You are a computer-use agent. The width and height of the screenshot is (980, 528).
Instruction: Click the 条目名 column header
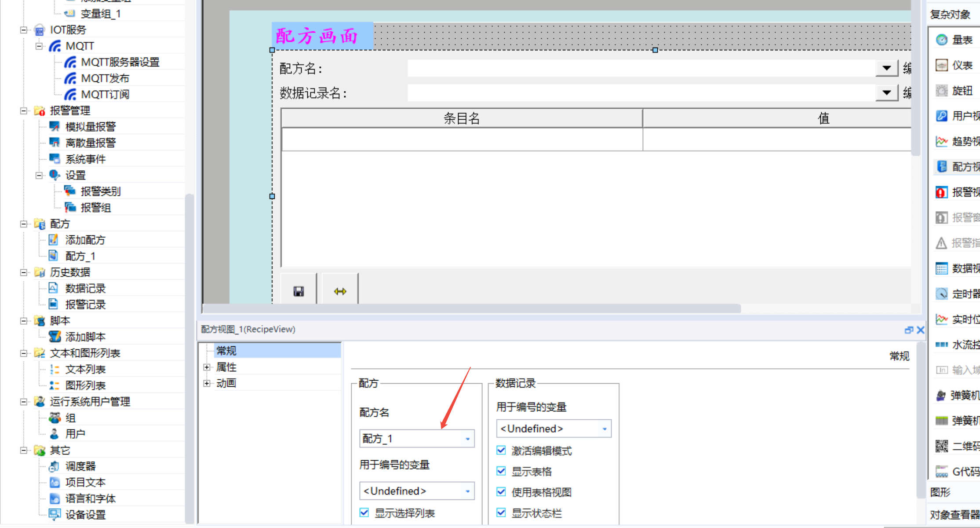462,118
